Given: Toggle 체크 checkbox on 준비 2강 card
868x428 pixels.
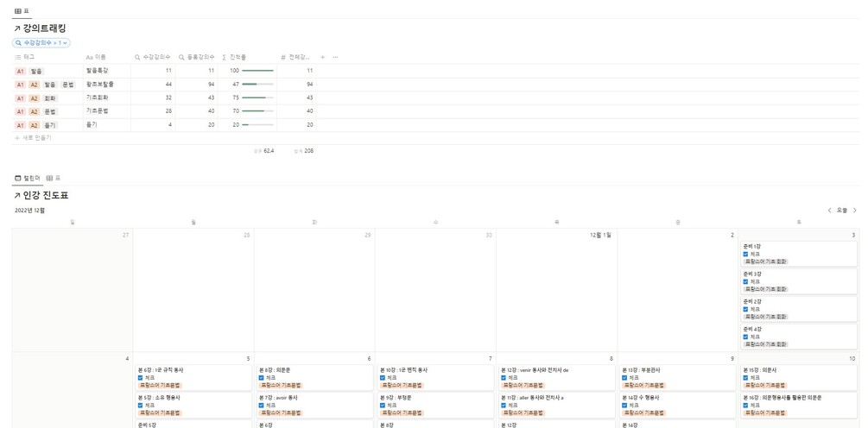Looking at the screenshot, I should pos(745,309).
